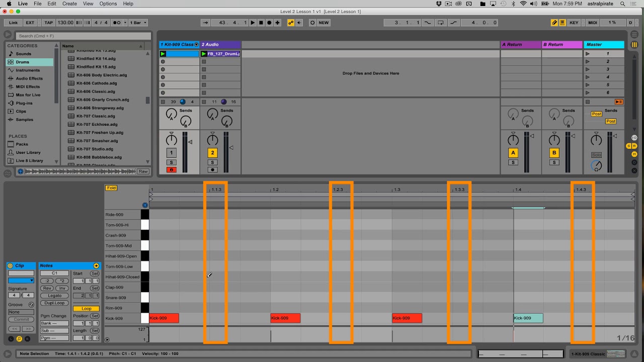The width and height of the screenshot is (644, 362).
Task: Click the transport Stop button
Action: 261,23
